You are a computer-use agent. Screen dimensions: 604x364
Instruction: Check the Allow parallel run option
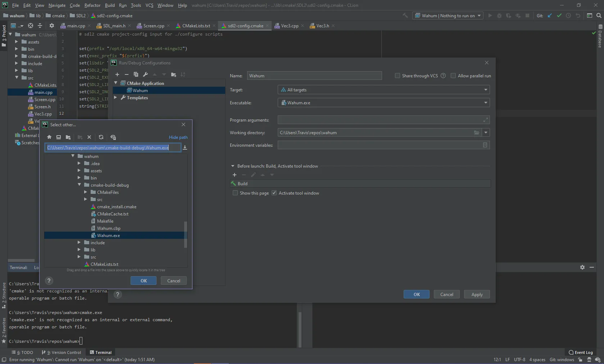coord(453,76)
